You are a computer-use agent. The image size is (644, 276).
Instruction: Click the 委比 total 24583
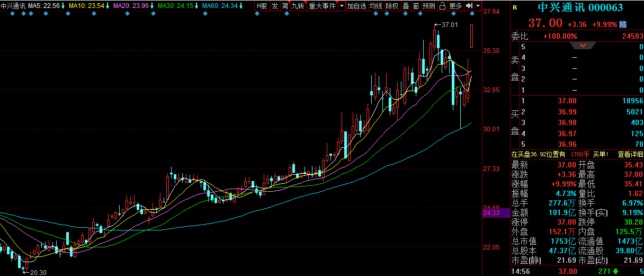click(x=633, y=36)
